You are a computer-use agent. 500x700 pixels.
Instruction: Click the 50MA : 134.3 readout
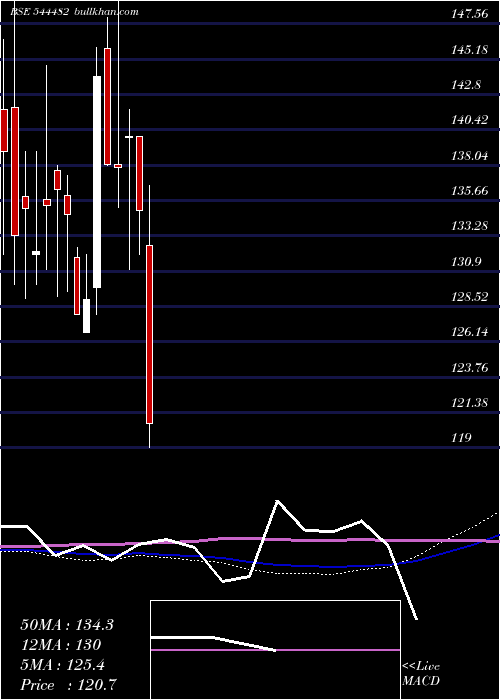coord(67,625)
